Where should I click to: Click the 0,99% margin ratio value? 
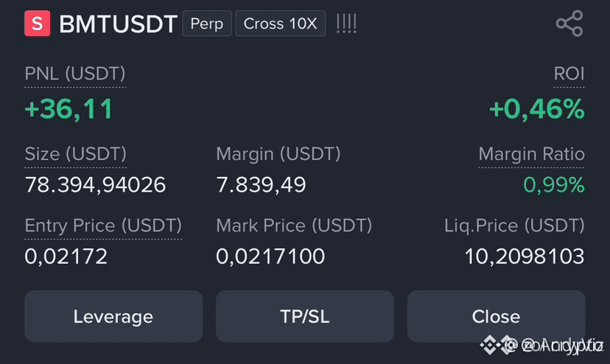(x=553, y=184)
